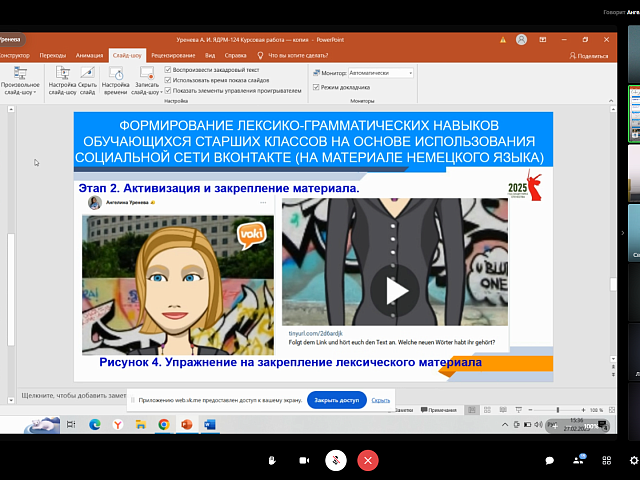The width and height of the screenshot is (640, 480).
Task: Toggle the muted microphone button
Action: coord(336,460)
